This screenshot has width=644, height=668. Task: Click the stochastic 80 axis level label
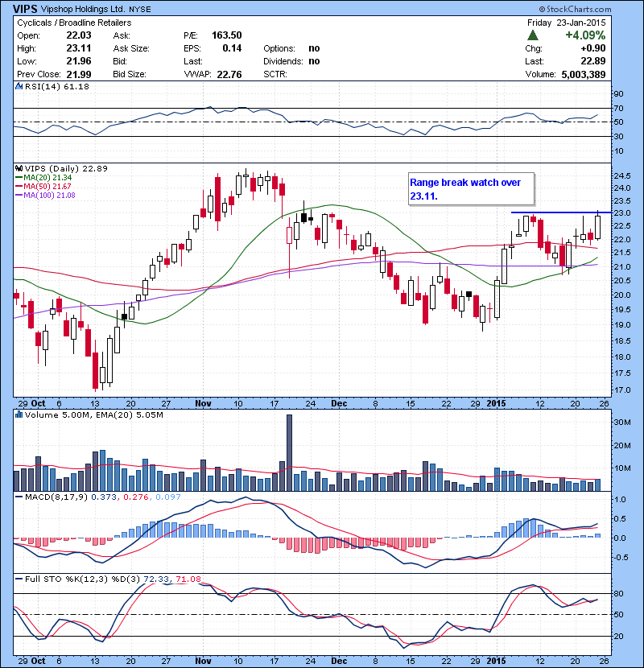tap(618, 593)
